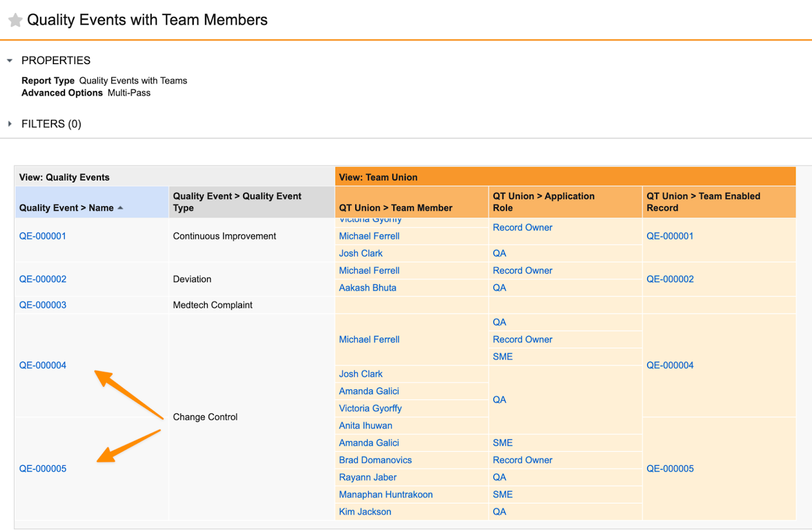
Task: Open Josh Clark in the QE-000001 row
Action: pos(361,253)
